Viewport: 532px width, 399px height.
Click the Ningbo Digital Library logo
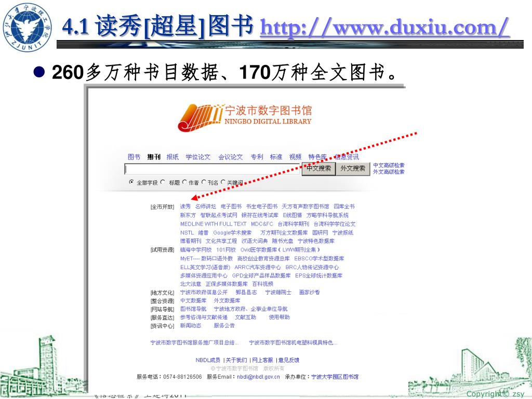[244, 117]
